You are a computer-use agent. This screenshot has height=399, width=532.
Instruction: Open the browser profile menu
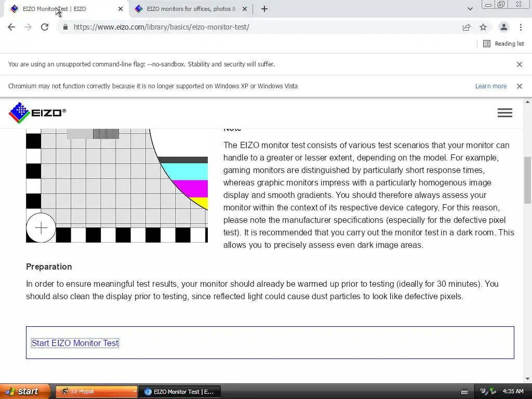click(504, 27)
